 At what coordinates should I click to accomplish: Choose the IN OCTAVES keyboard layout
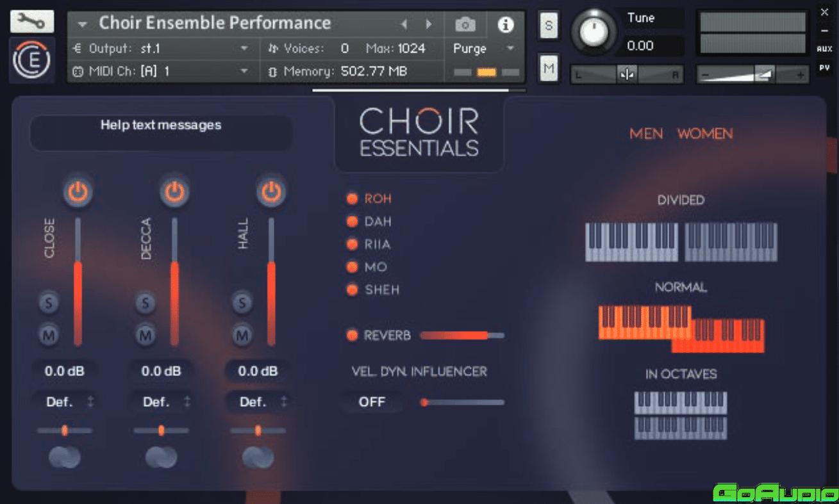click(x=681, y=415)
